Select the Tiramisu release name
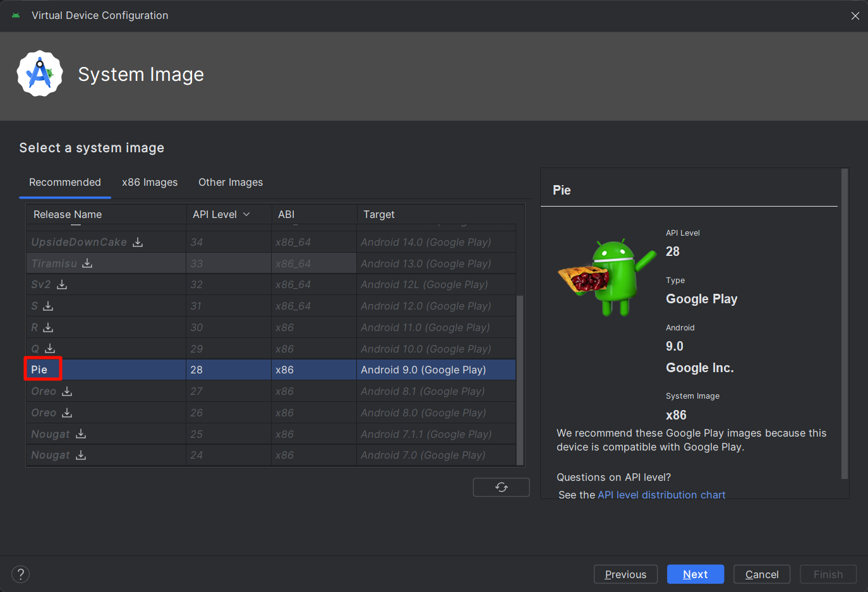Screen dimensions: 868x592 (54, 263)
